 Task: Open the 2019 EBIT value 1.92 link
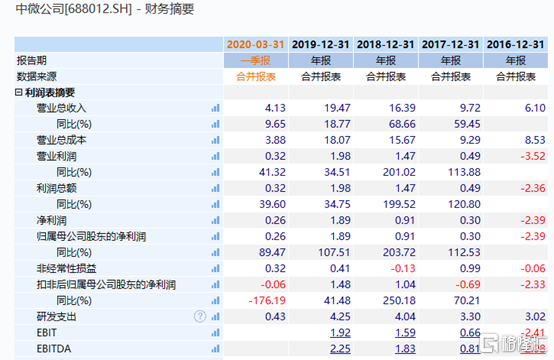click(341, 333)
